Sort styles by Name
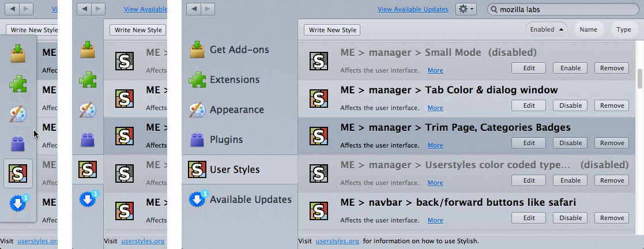Screen dimensions: 644x249 [589, 29]
